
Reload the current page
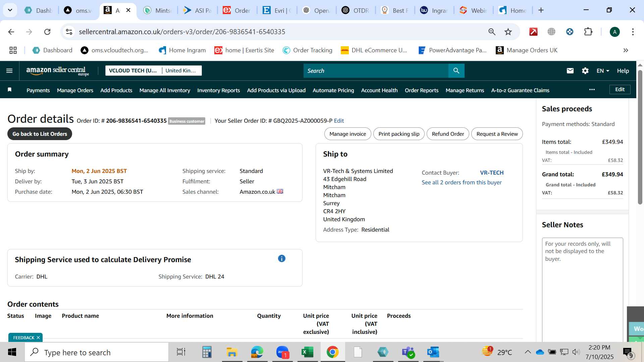click(x=47, y=32)
